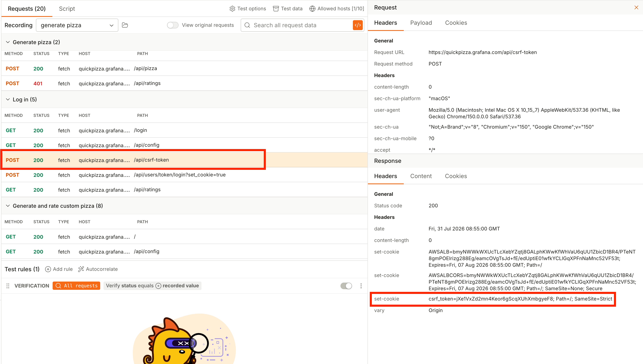Click the Test options button label
This screenshot has height=364, width=643.
tap(251, 9)
